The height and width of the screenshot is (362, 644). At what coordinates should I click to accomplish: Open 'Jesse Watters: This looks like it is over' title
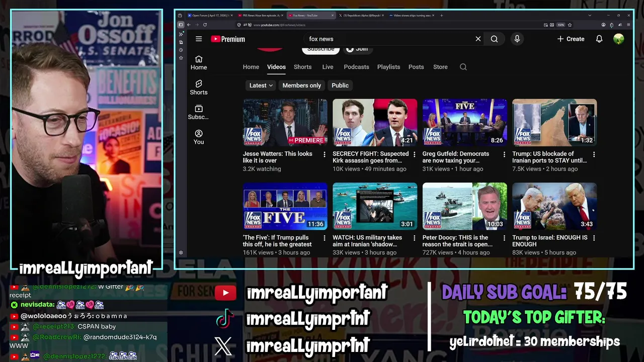coord(278,157)
